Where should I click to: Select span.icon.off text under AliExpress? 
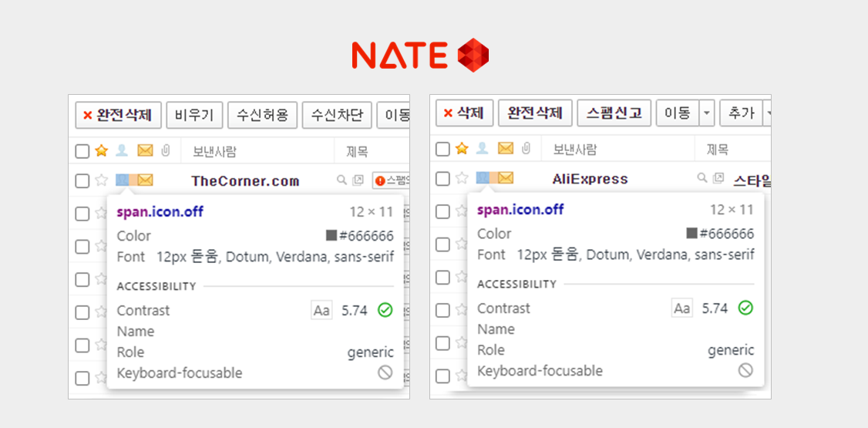tap(520, 209)
